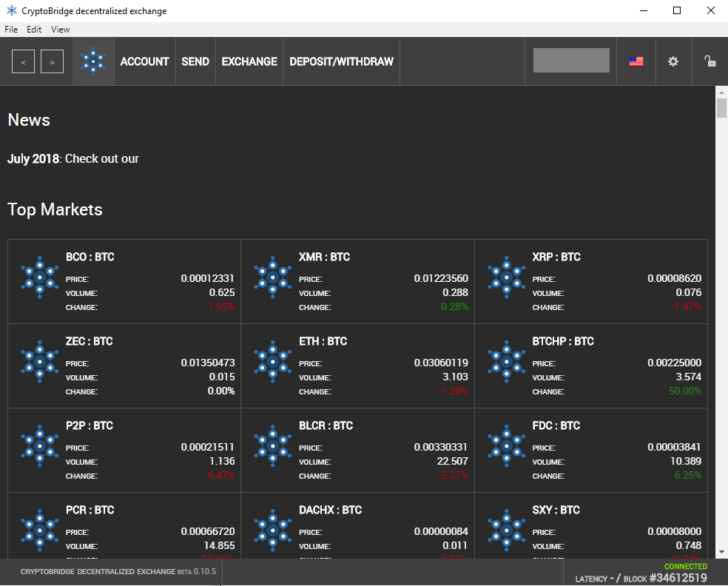Minimize the CryptoBridge window
Screen dimensions: 728x586
pyautogui.click(x=644, y=10)
